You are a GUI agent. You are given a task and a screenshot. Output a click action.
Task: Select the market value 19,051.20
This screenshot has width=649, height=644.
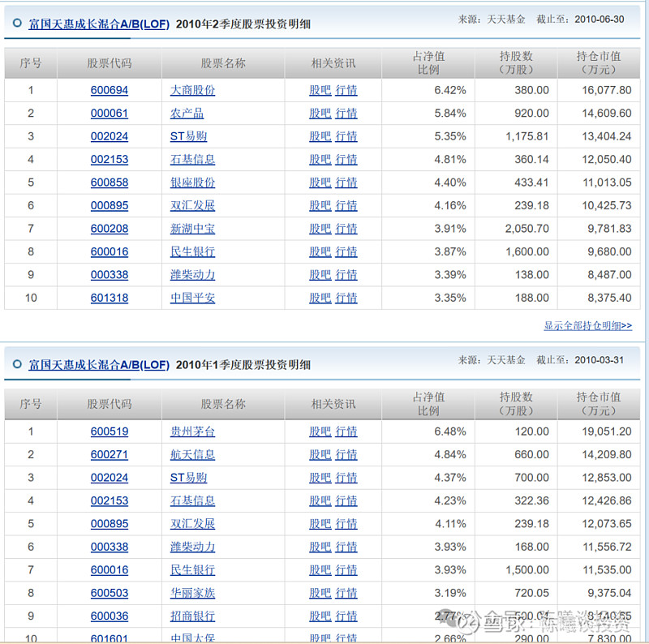607,431
